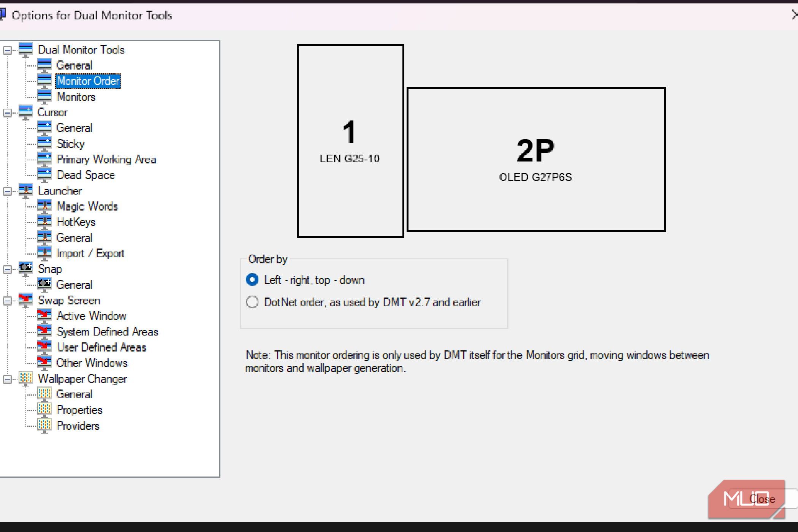798x532 pixels.
Task: Open Wallpaper Changer Properties page
Action: pos(79,410)
